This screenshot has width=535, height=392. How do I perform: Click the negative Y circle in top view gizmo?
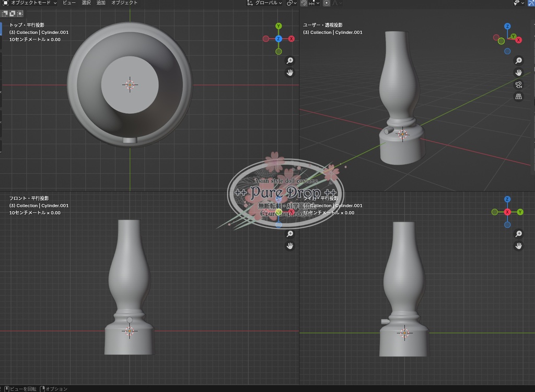point(278,51)
